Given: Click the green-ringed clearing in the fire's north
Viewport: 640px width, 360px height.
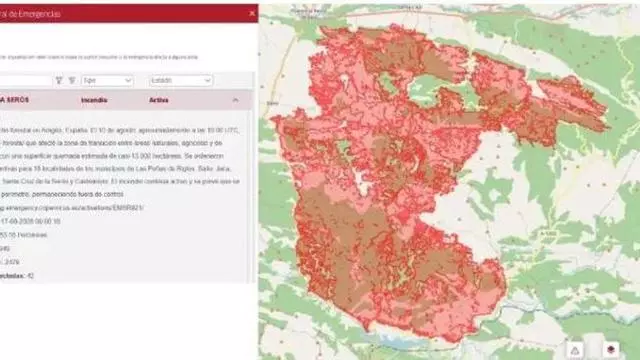Looking at the screenshot, I should pos(424,91).
